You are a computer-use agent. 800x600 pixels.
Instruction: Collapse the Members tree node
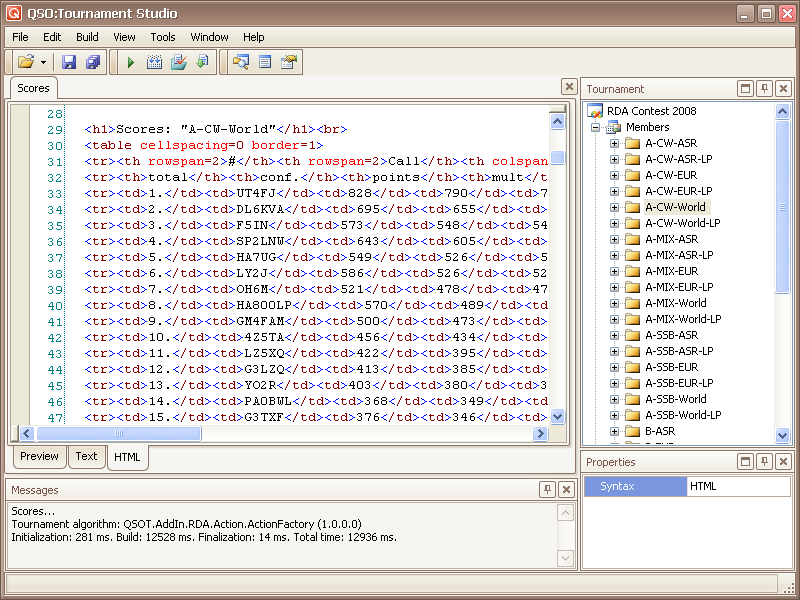pyautogui.click(x=595, y=127)
